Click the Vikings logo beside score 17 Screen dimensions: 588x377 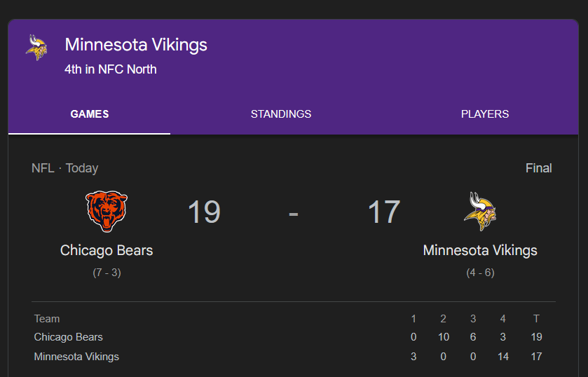click(x=480, y=212)
